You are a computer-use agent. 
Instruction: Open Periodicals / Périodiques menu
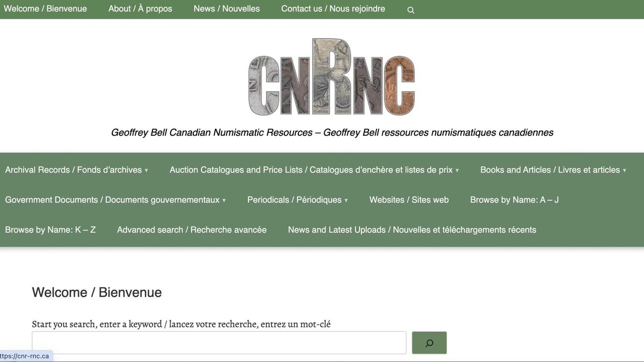point(294,200)
